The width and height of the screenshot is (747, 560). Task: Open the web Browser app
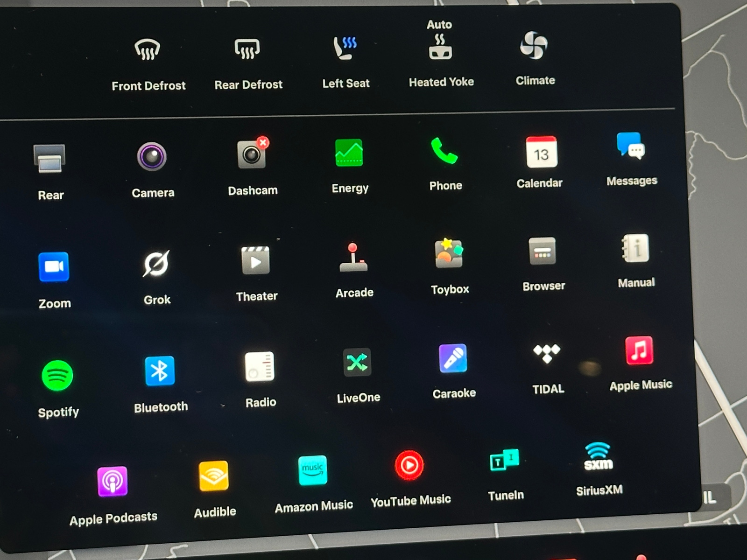point(542,251)
